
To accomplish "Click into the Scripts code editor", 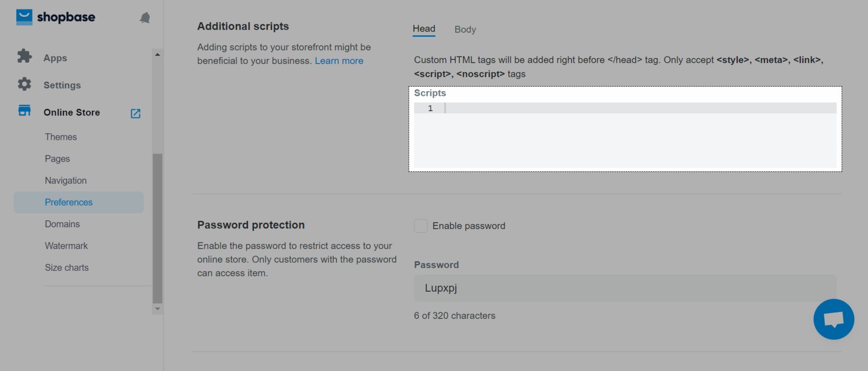I will tap(624, 136).
